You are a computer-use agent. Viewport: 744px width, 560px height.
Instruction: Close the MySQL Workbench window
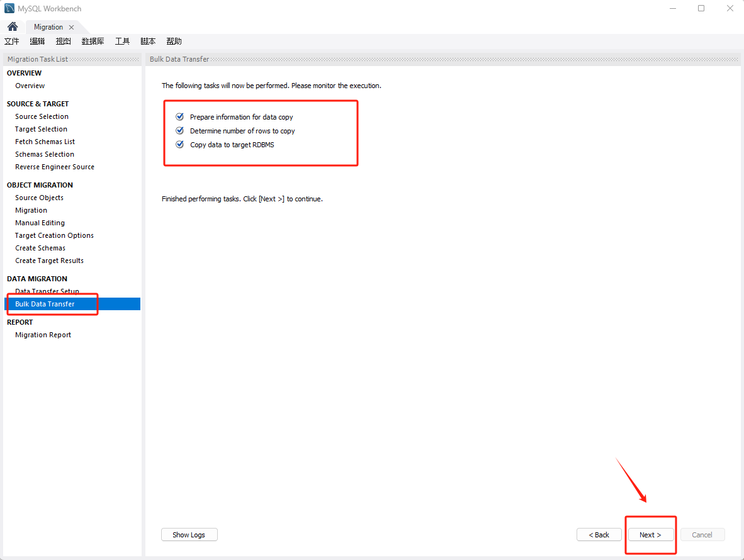730,9
